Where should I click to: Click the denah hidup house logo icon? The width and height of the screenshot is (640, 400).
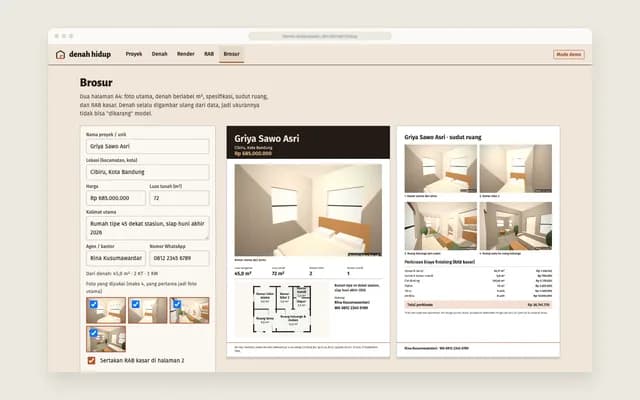60,54
